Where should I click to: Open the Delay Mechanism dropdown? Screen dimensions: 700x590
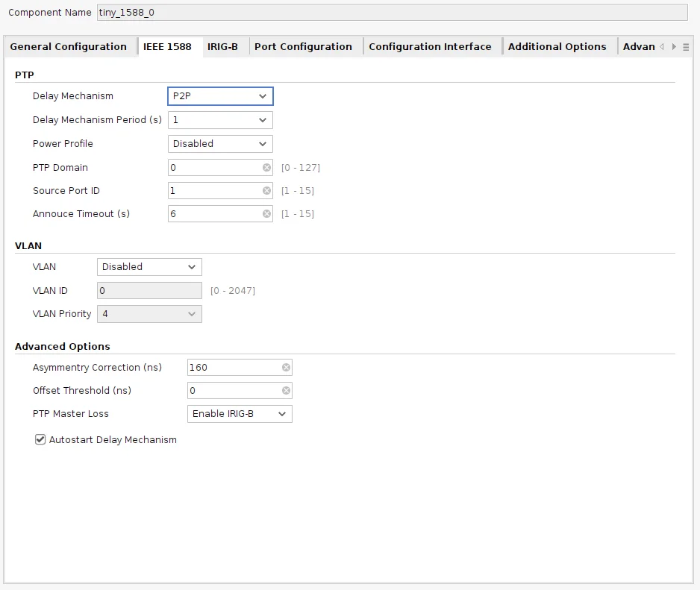220,96
